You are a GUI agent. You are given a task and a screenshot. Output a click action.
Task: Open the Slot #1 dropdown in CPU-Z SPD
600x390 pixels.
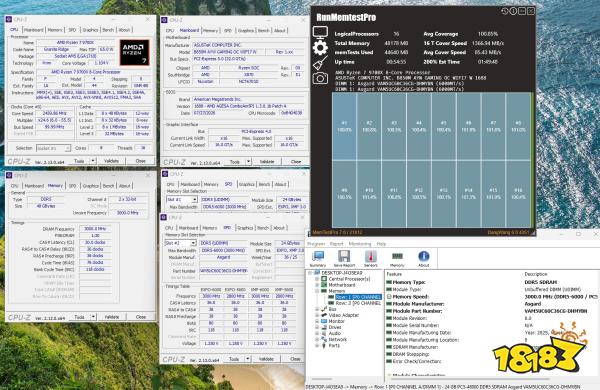[194, 199]
